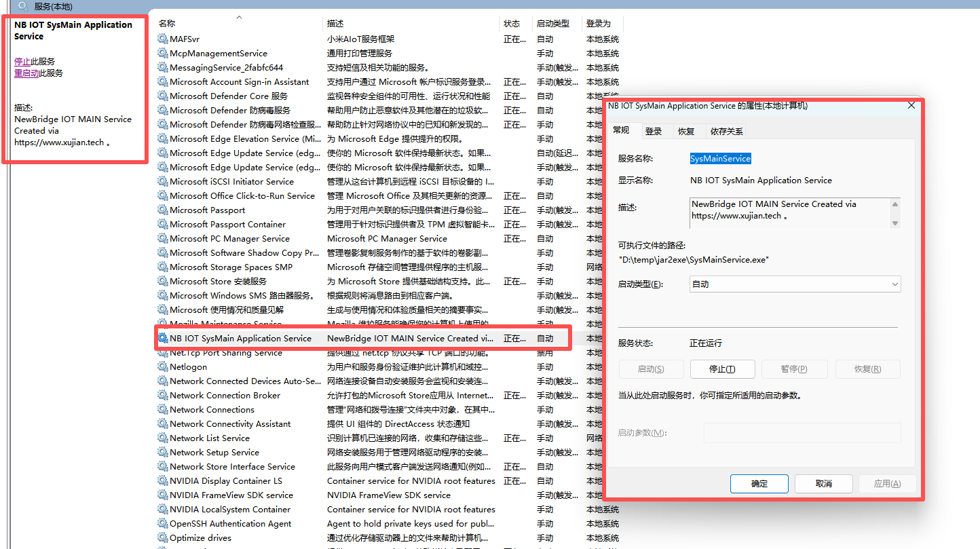Confirm with the 确定 button
This screenshot has height=549, width=980.
click(759, 484)
